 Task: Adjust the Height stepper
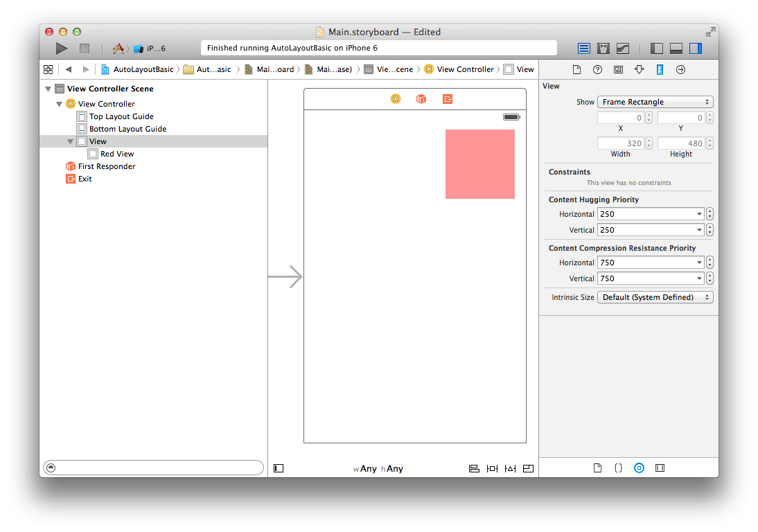pos(709,143)
